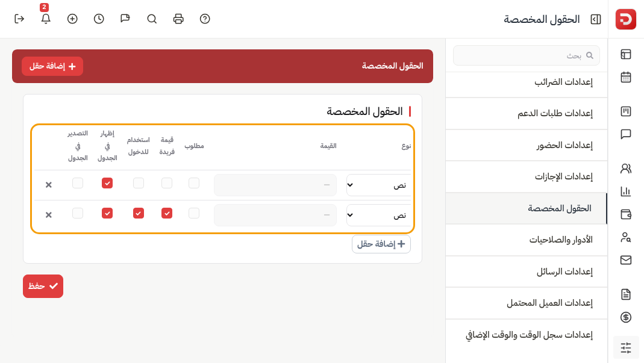Image resolution: width=644 pixels, height=363 pixels.
Task: Click the printer icon
Action: (178, 19)
